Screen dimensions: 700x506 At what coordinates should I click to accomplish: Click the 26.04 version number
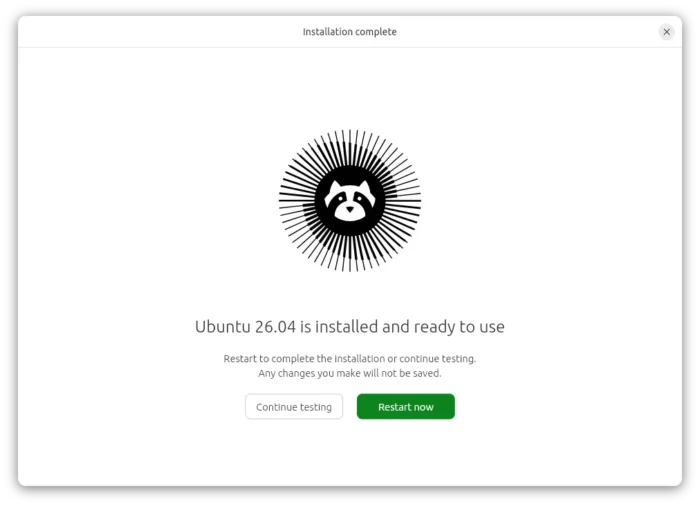(275, 327)
